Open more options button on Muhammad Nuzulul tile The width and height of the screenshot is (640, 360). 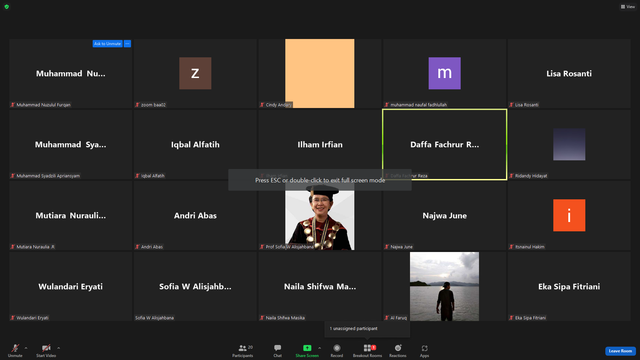point(127,44)
